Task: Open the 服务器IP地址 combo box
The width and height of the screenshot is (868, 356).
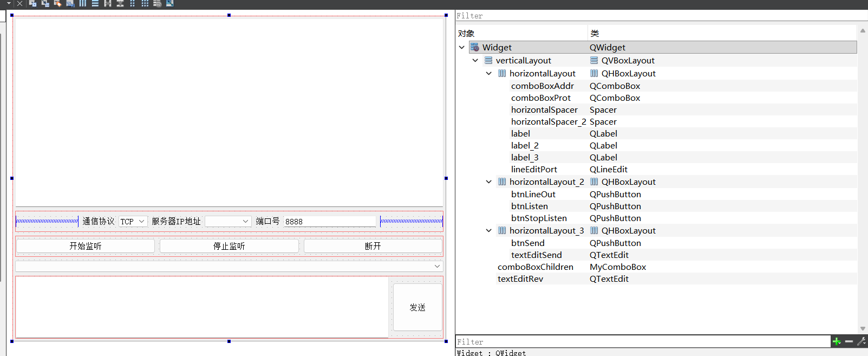Action: (x=228, y=221)
